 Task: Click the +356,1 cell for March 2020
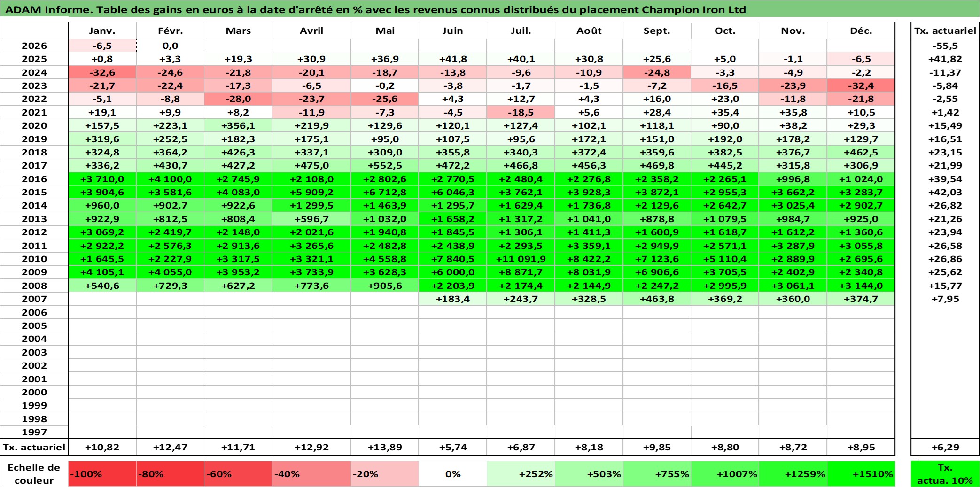coord(238,125)
